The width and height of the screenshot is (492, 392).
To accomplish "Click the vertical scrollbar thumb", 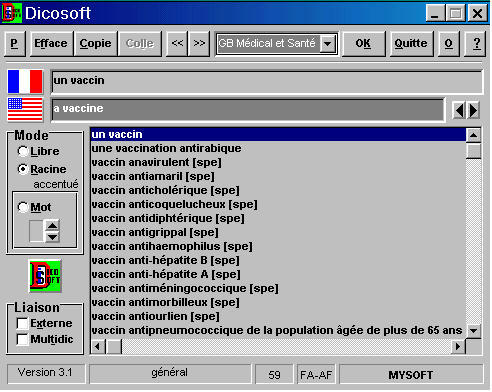I will (x=473, y=151).
